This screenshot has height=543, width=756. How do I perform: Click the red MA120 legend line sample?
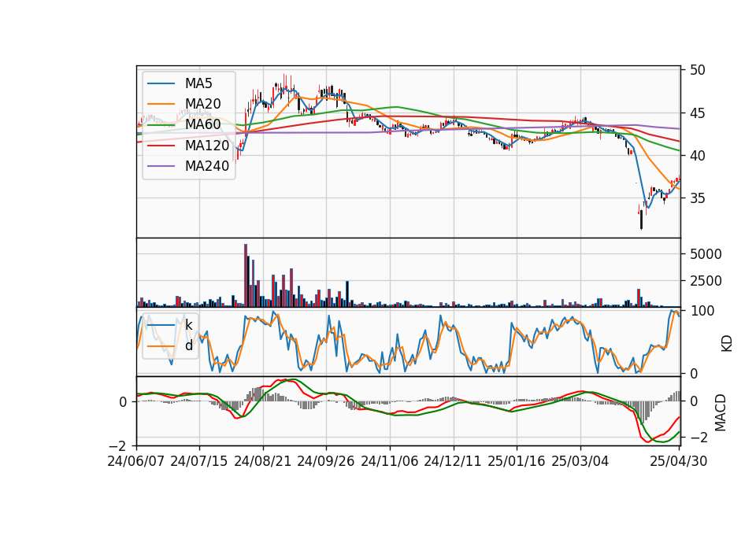pos(161,146)
